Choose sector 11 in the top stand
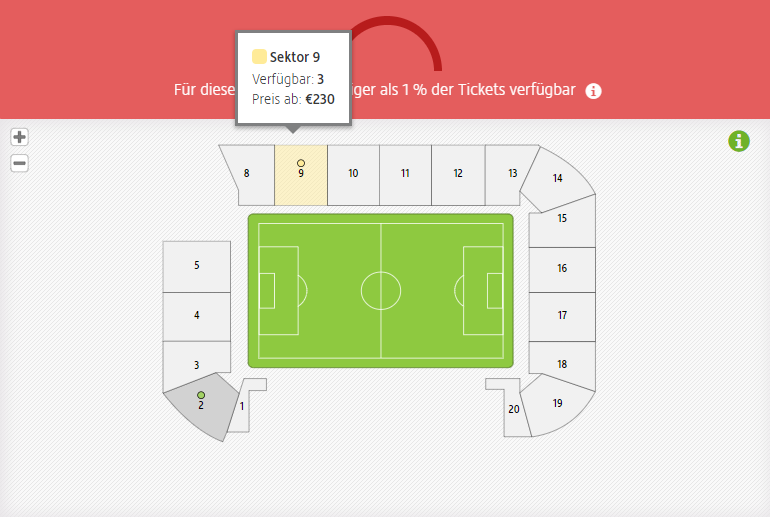Image resolution: width=770 pixels, height=517 pixels. point(405,175)
